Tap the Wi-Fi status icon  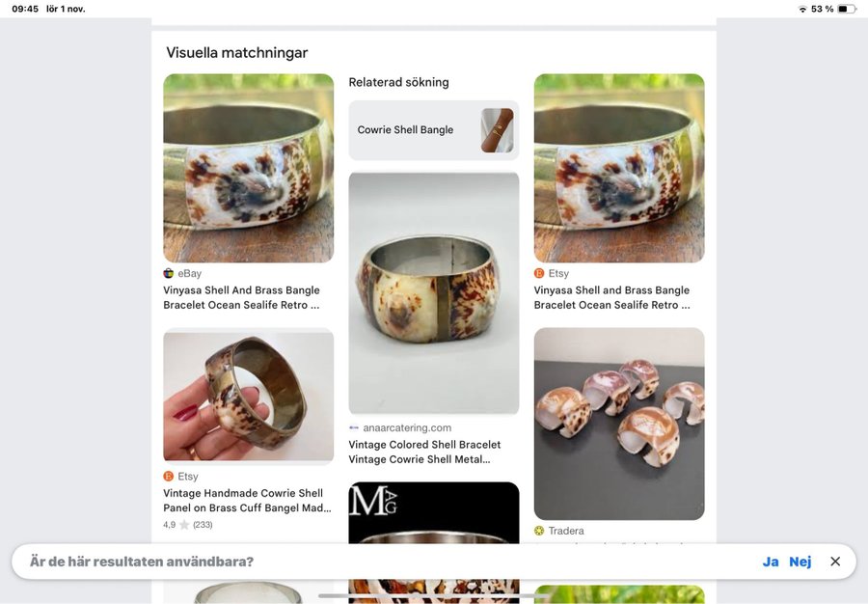[802, 9]
